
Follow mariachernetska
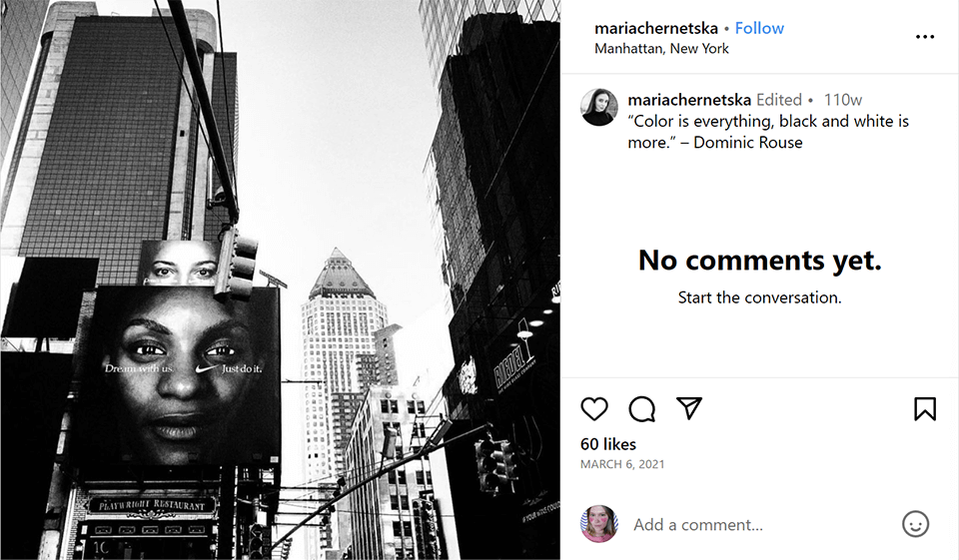click(759, 28)
